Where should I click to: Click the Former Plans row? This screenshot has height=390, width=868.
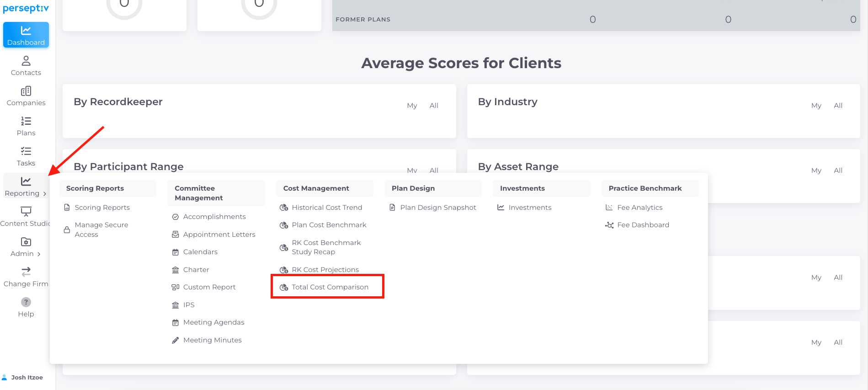click(596, 20)
